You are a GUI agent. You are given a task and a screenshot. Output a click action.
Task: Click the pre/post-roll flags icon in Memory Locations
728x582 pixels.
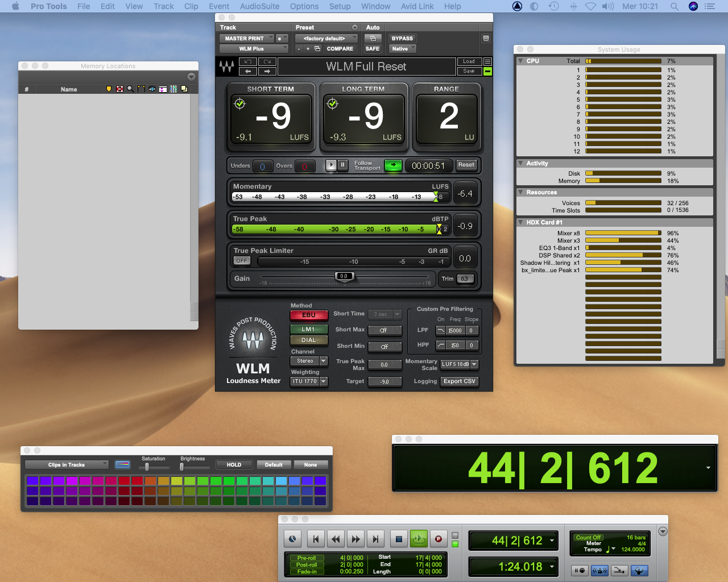(x=141, y=89)
